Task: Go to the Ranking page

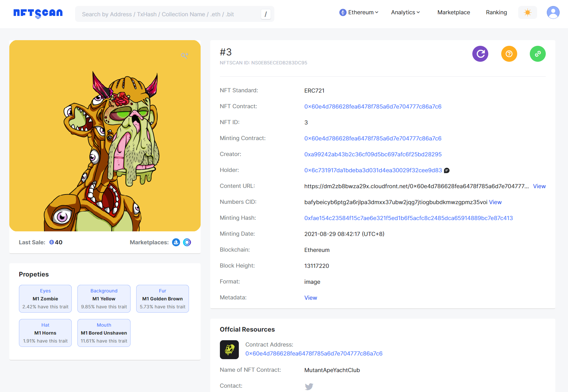Action: 496,13
